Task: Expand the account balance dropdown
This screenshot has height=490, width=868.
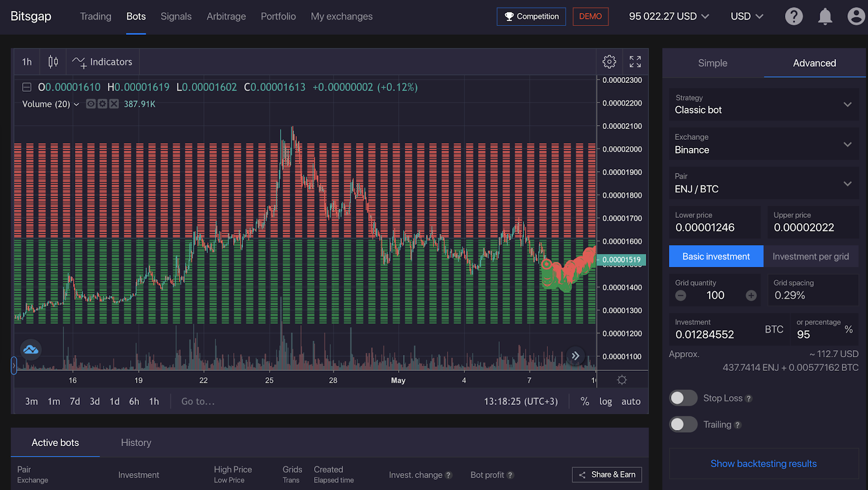Action: click(x=669, y=16)
